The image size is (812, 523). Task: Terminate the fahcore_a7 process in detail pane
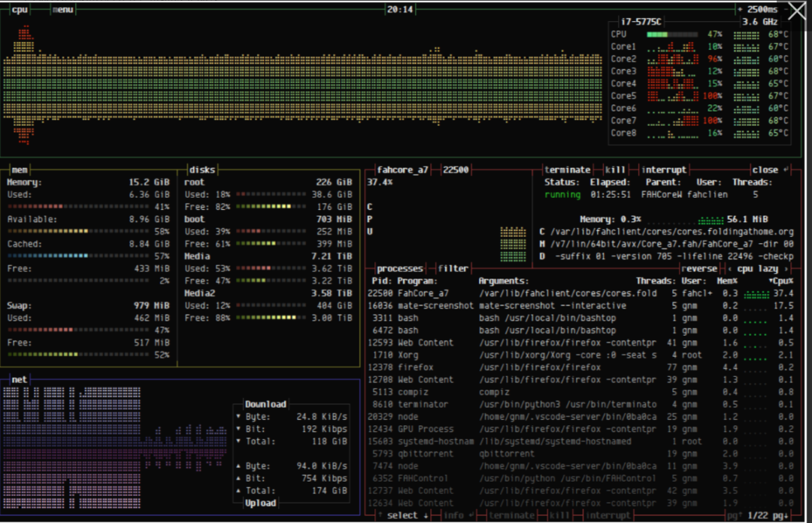pyautogui.click(x=567, y=169)
